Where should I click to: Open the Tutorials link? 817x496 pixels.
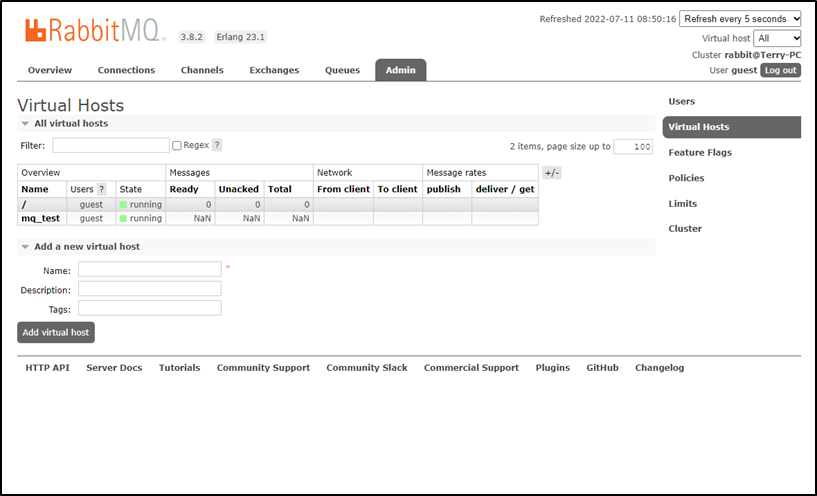coord(179,368)
